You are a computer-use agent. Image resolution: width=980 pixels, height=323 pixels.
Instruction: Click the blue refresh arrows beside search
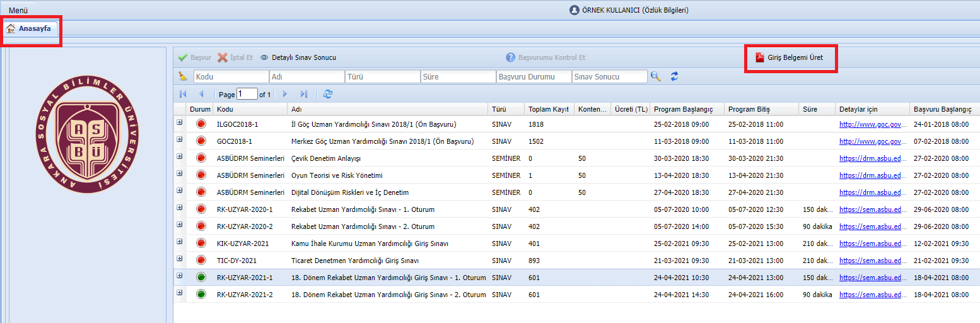674,76
